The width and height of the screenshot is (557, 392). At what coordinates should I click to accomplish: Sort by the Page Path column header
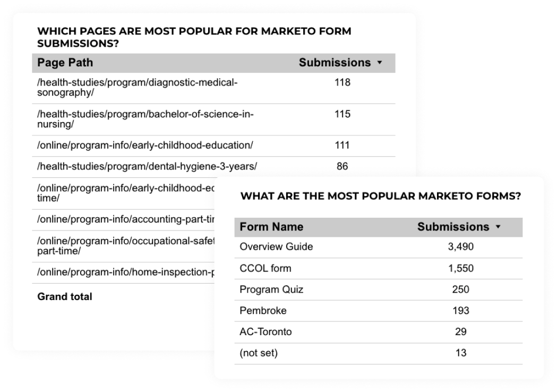[65, 63]
